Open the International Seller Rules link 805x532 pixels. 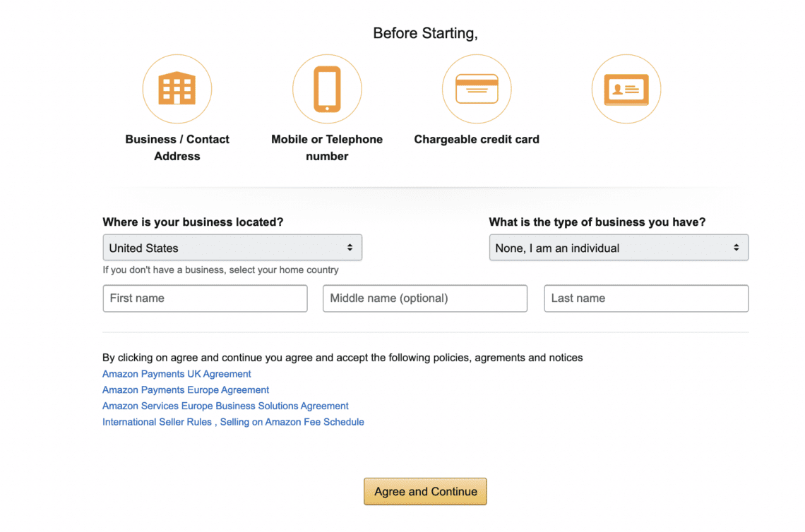coord(157,421)
